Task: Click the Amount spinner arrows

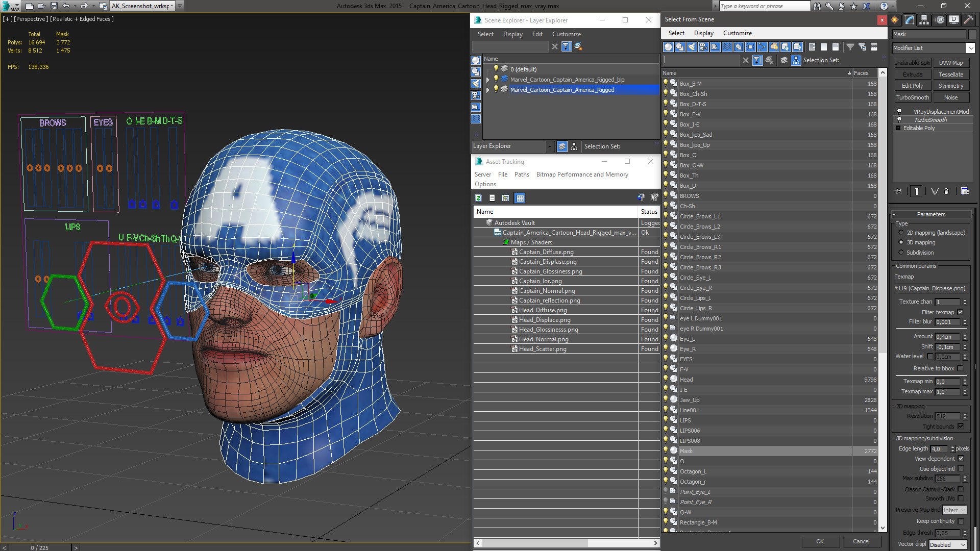Action: coord(965,337)
